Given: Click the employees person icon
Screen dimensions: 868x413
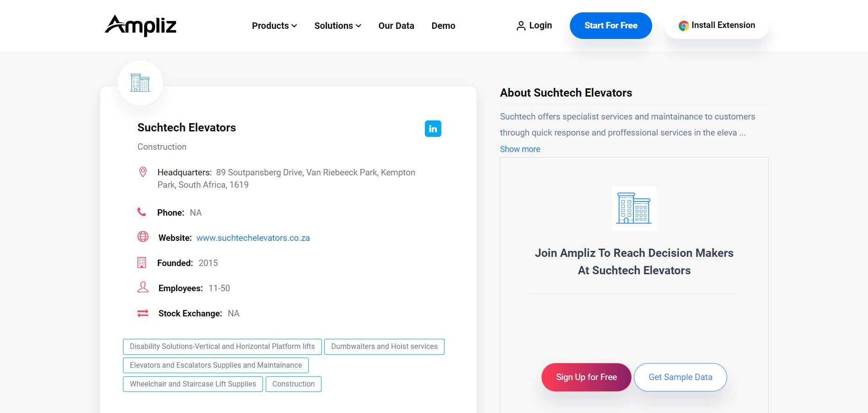Looking at the screenshot, I should tap(143, 287).
